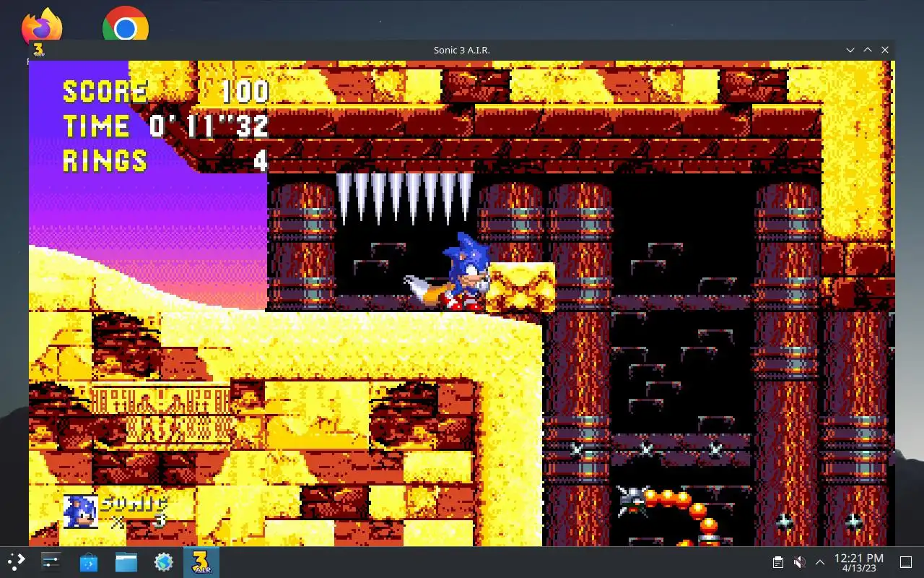Open the clipboard tray icon
This screenshot has width=924, height=578.
click(778, 562)
